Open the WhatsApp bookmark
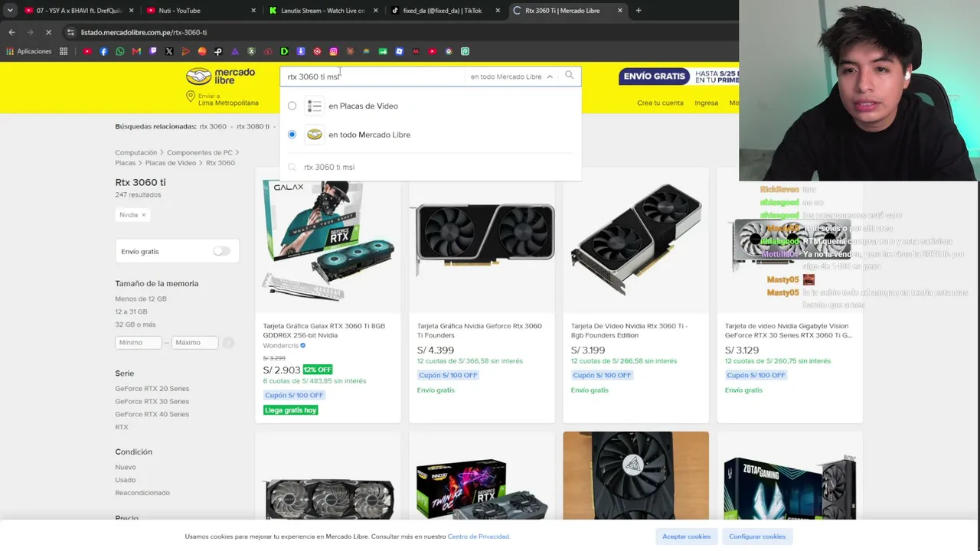 (x=120, y=51)
